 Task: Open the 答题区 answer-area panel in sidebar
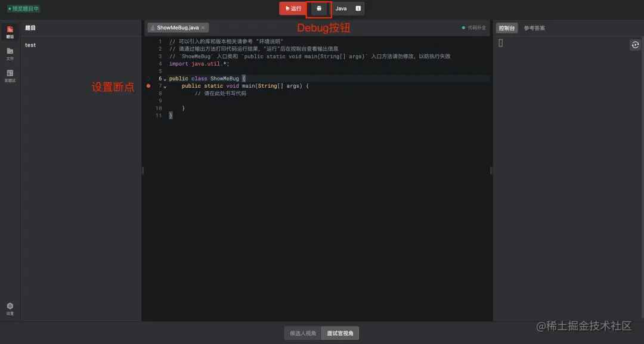[x=10, y=76]
